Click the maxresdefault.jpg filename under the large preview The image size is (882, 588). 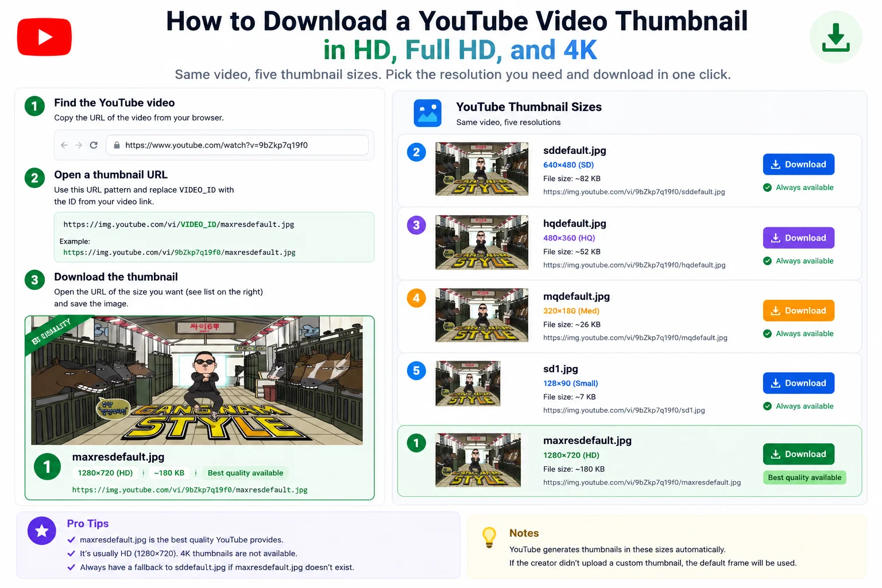click(x=118, y=457)
